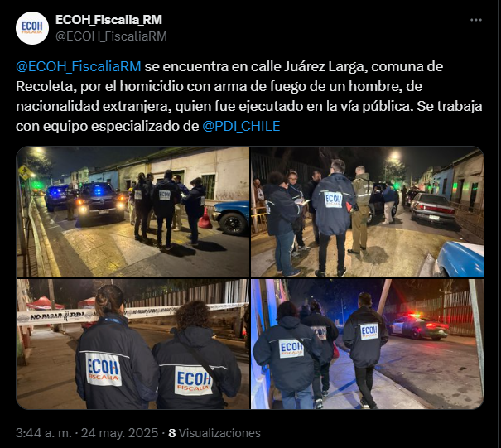501x448 pixels.
Task: Open the 8 Visualizaciones view count
Action: 214,433
